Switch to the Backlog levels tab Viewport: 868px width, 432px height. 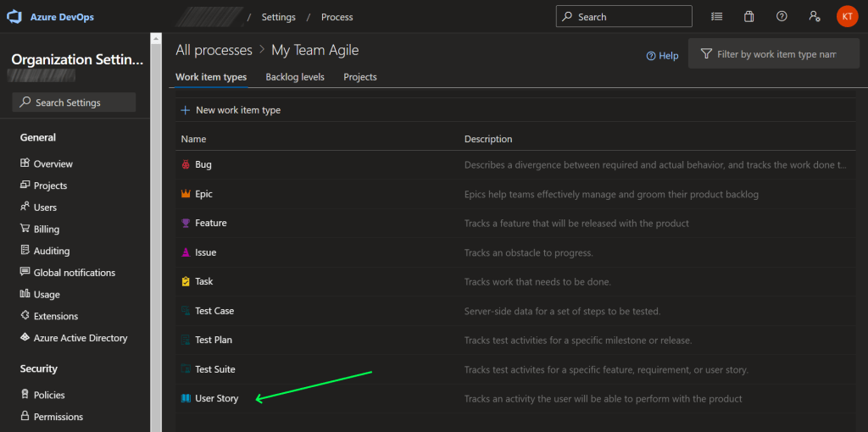click(x=294, y=77)
